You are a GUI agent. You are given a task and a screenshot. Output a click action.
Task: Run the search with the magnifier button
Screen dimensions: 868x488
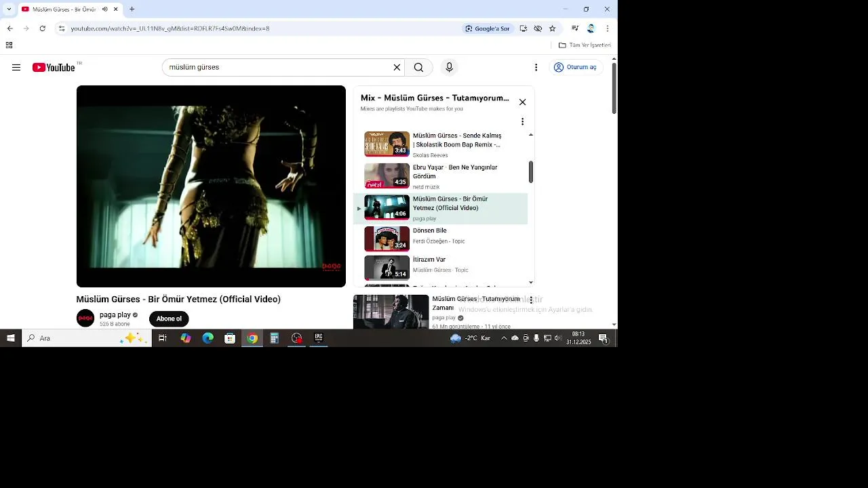tap(418, 67)
